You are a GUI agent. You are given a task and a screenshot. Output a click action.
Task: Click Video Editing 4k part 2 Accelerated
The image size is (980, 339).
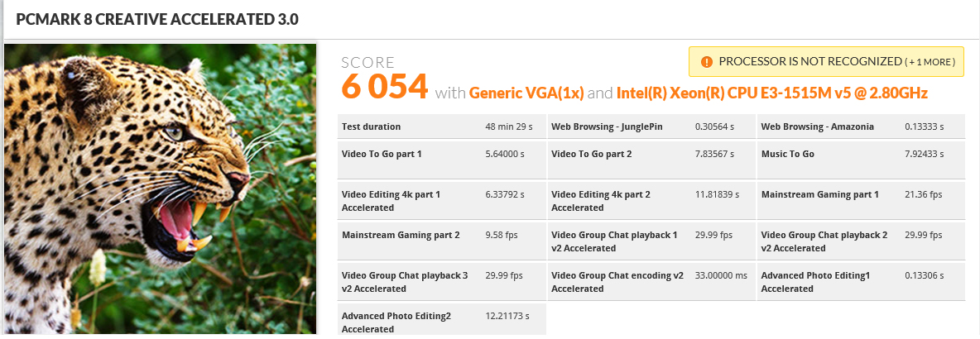651,201
